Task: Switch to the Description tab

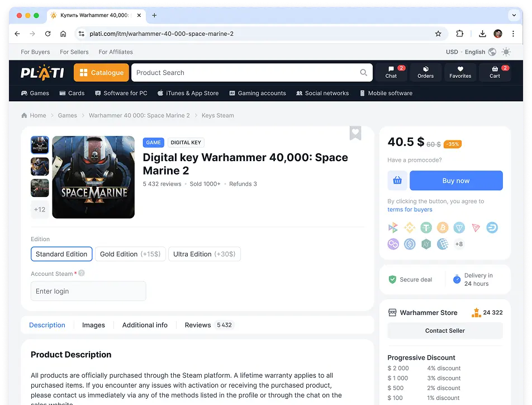Action: [47, 325]
